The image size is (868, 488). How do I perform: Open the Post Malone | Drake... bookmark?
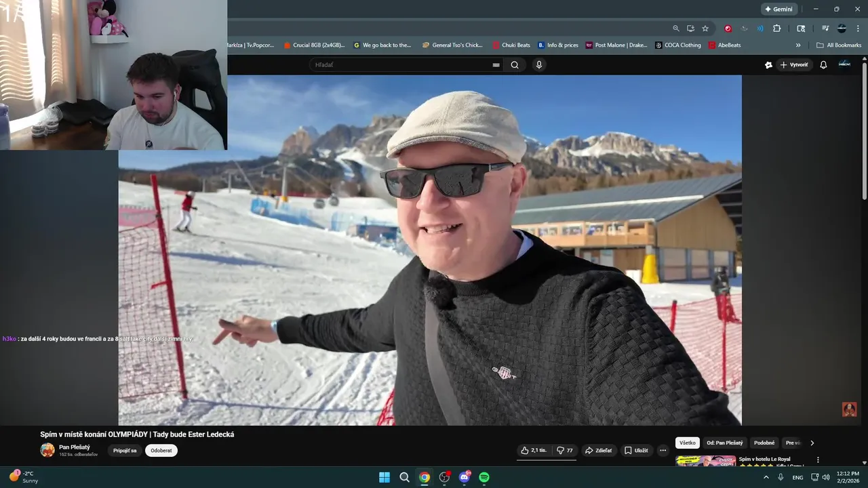click(616, 45)
